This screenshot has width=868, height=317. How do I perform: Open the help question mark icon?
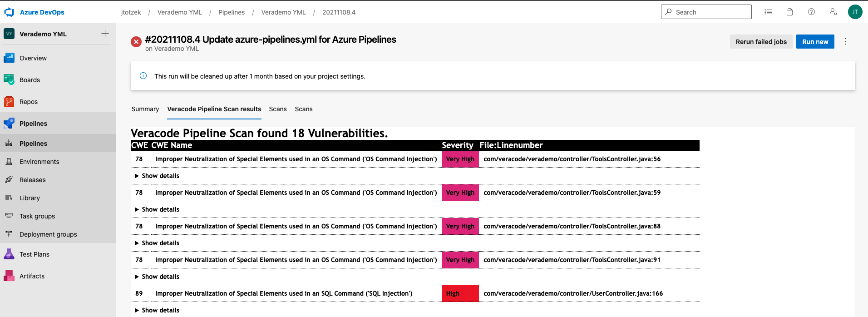coord(811,12)
